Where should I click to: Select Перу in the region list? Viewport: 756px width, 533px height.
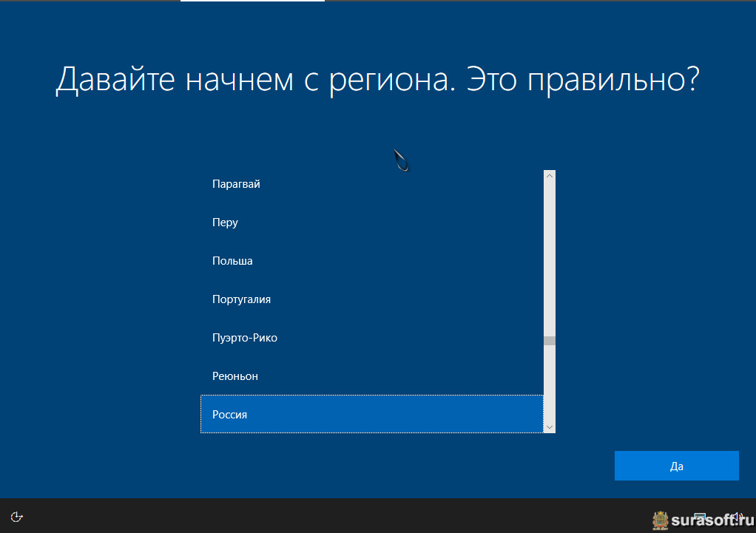225,223
